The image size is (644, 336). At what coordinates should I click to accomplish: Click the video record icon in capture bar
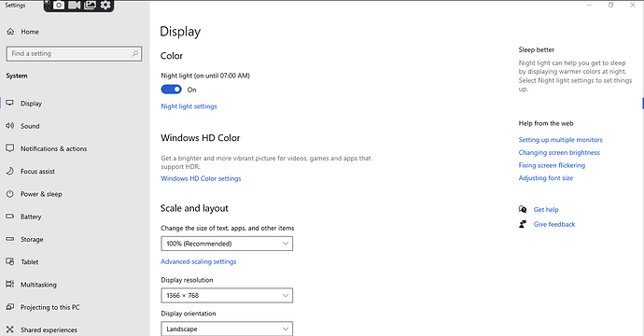coord(75,5)
